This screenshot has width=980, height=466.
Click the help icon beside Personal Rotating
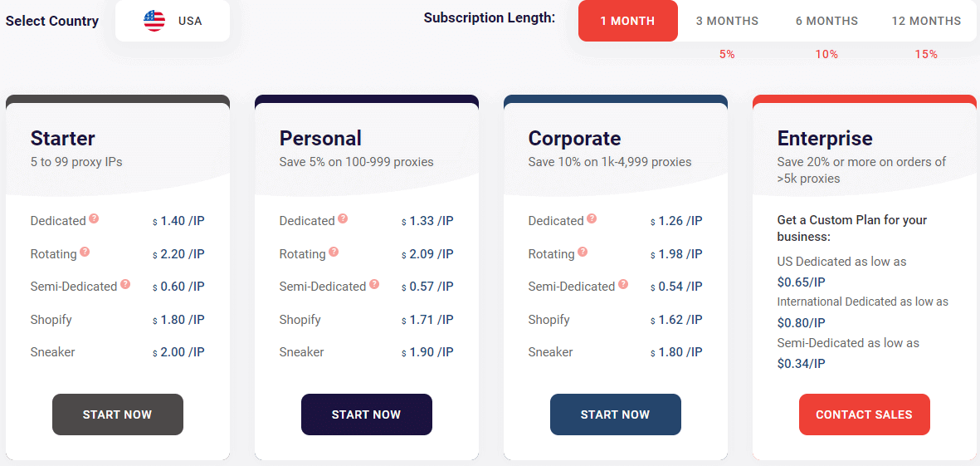pos(334,253)
